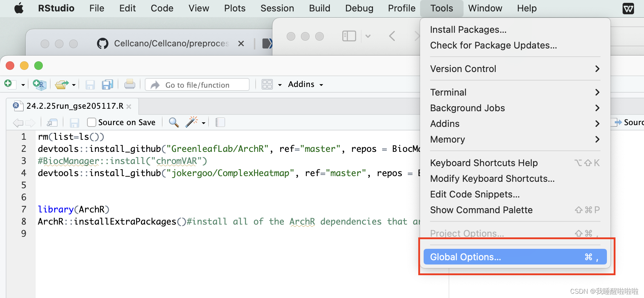Click the code tools magic wand icon
Viewport: 644px width, 298px height.
click(x=191, y=122)
